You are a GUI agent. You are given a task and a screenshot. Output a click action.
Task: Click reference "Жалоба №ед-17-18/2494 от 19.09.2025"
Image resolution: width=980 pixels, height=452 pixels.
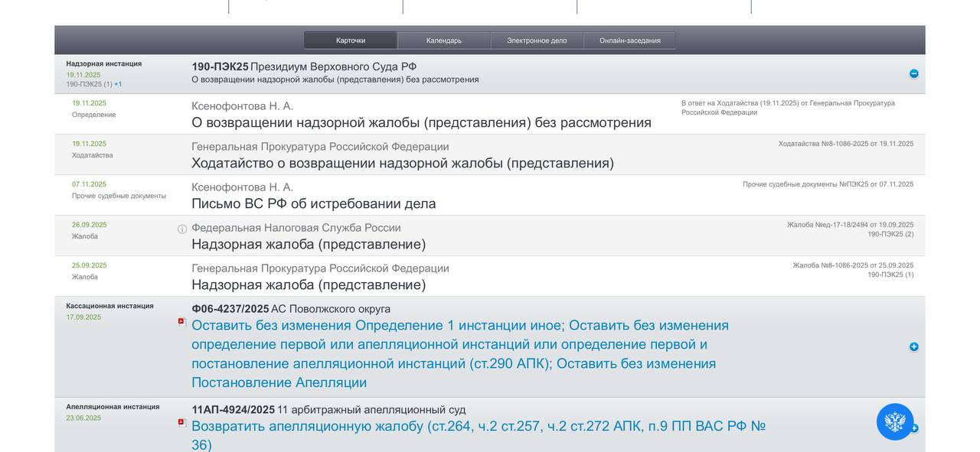(x=850, y=224)
